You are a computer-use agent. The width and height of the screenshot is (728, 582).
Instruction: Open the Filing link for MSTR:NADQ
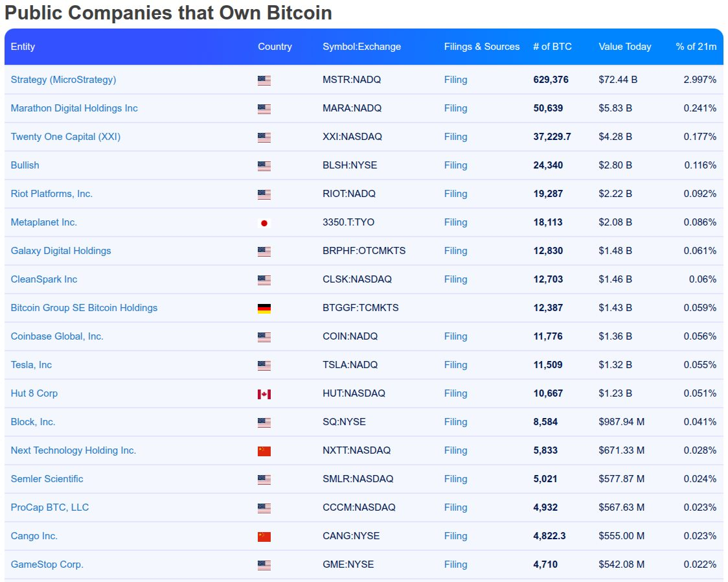455,80
